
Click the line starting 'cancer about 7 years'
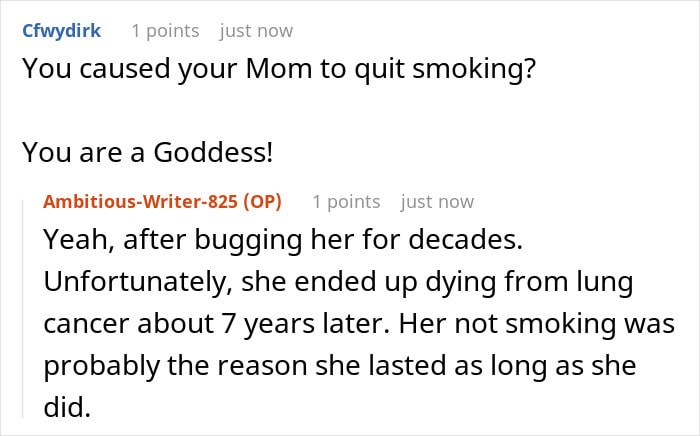point(359,324)
